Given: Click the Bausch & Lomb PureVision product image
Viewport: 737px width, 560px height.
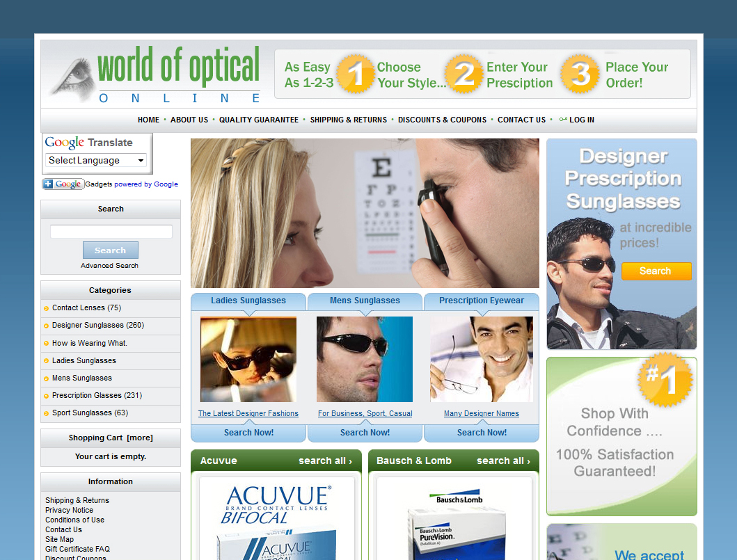Looking at the screenshot, I should (x=454, y=519).
